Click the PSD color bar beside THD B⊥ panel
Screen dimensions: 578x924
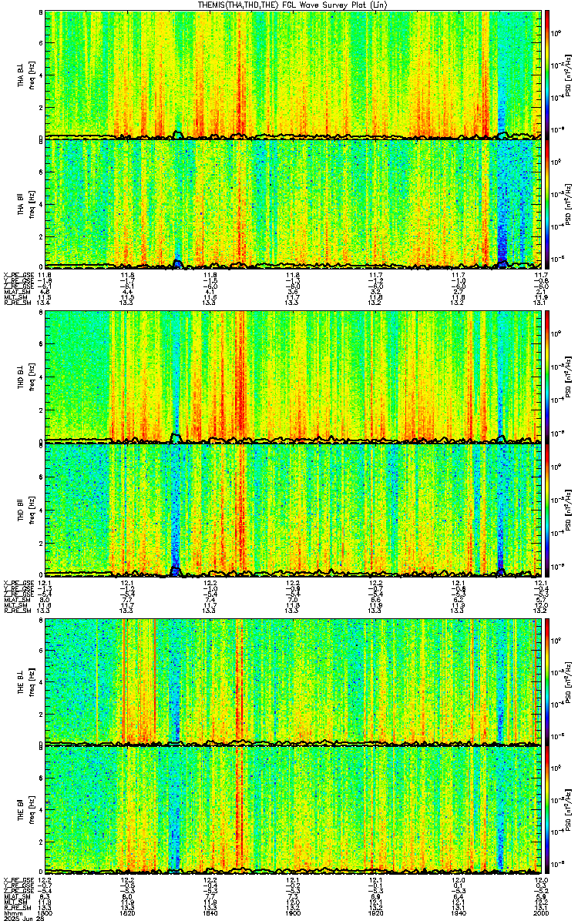click(547, 377)
